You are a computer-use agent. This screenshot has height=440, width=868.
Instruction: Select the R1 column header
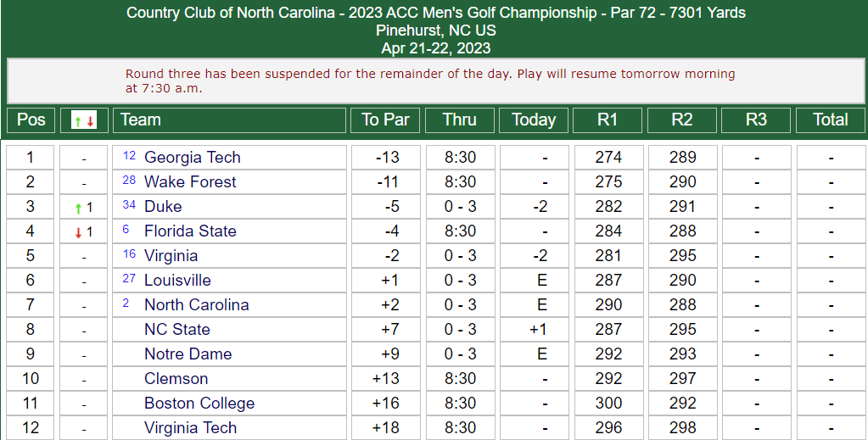[608, 120]
